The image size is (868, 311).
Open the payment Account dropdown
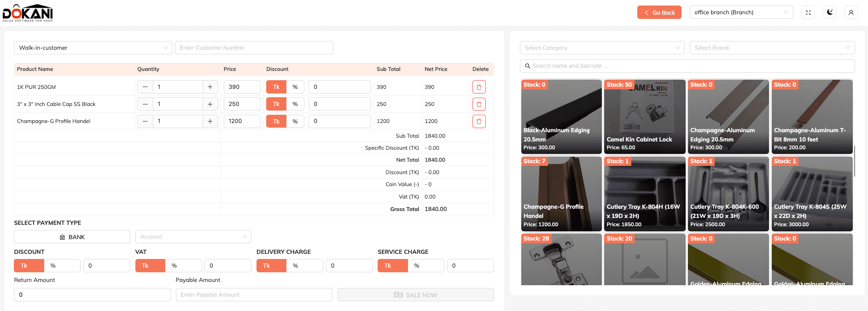tap(193, 237)
